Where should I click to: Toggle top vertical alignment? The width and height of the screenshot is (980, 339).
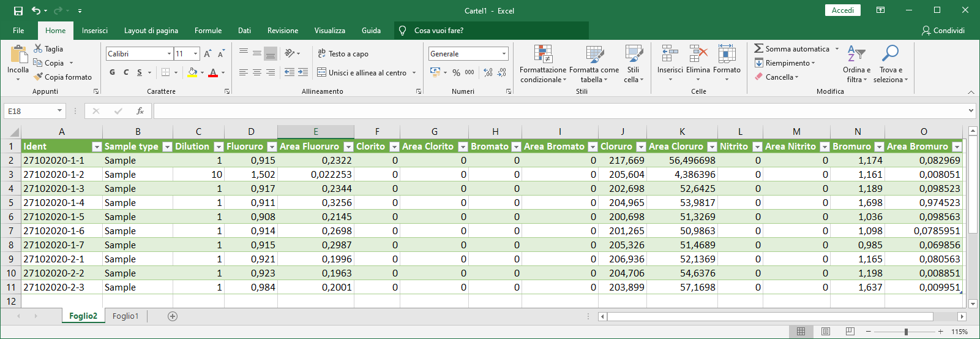[x=243, y=53]
